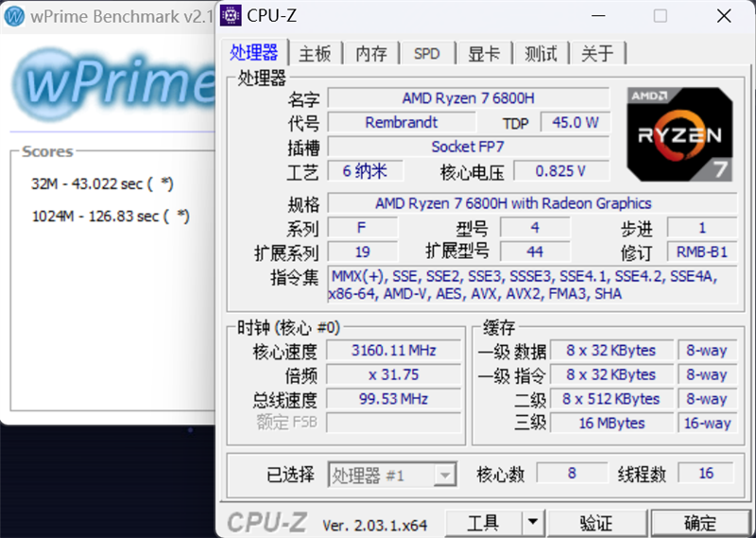Click the codename value Rembrandt
The image size is (756, 538).
click(x=401, y=123)
